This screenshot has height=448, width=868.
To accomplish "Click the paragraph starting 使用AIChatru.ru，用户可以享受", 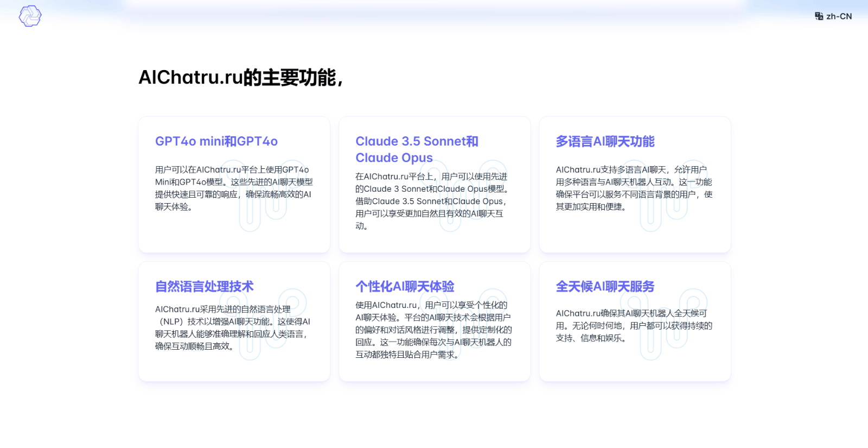I will tap(434, 330).
